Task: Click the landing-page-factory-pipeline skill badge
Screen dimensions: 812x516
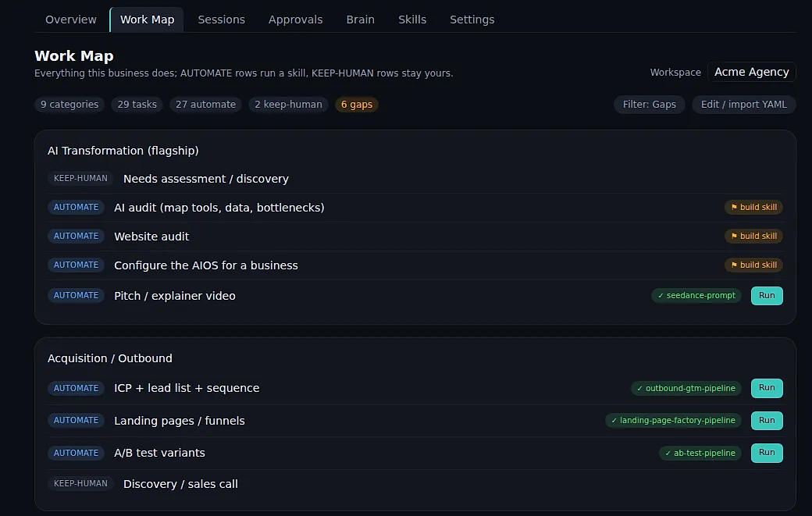Action: [x=673, y=420]
